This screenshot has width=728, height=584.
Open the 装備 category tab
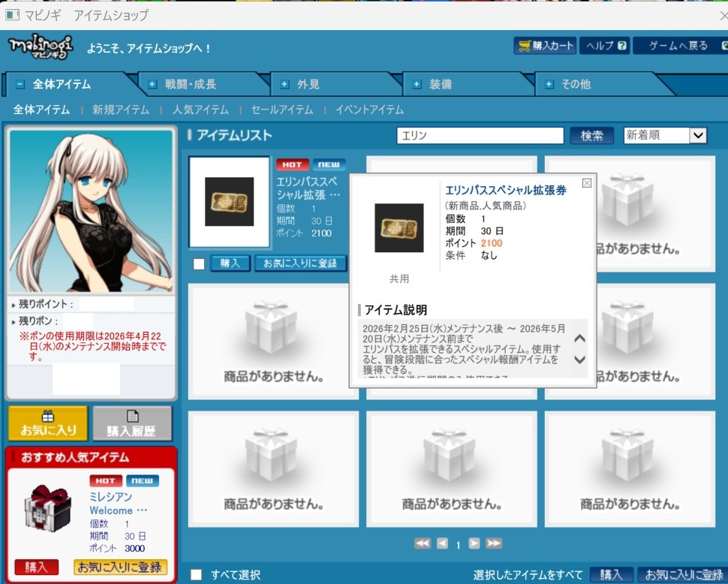pos(440,84)
